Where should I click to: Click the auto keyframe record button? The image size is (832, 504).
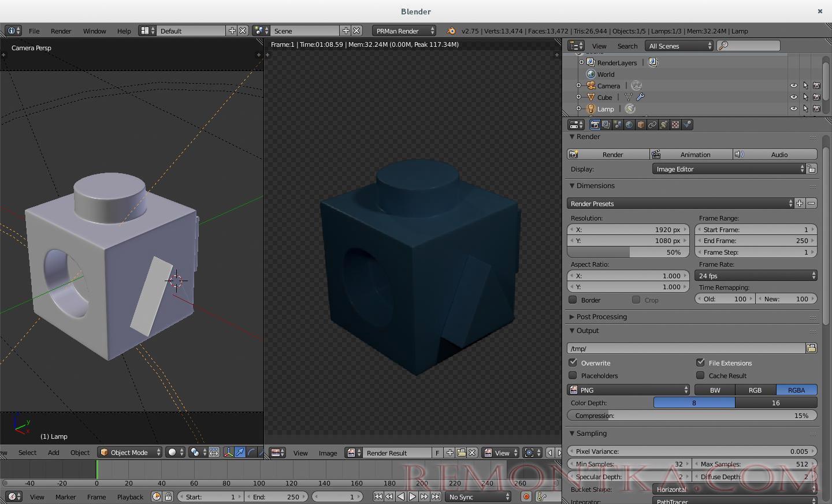click(526, 496)
